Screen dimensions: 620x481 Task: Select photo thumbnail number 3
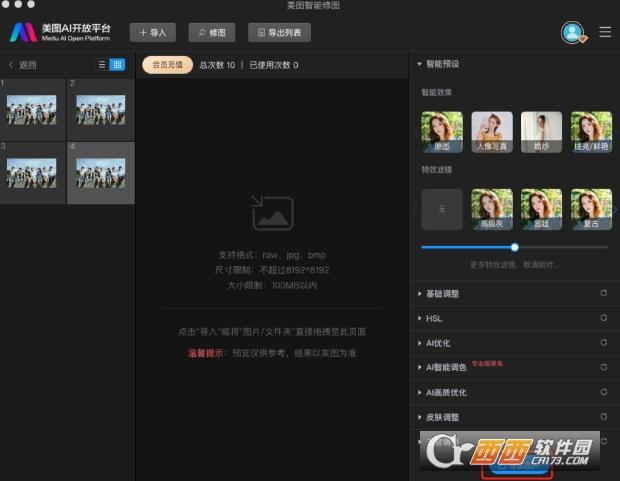[x=32, y=173]
